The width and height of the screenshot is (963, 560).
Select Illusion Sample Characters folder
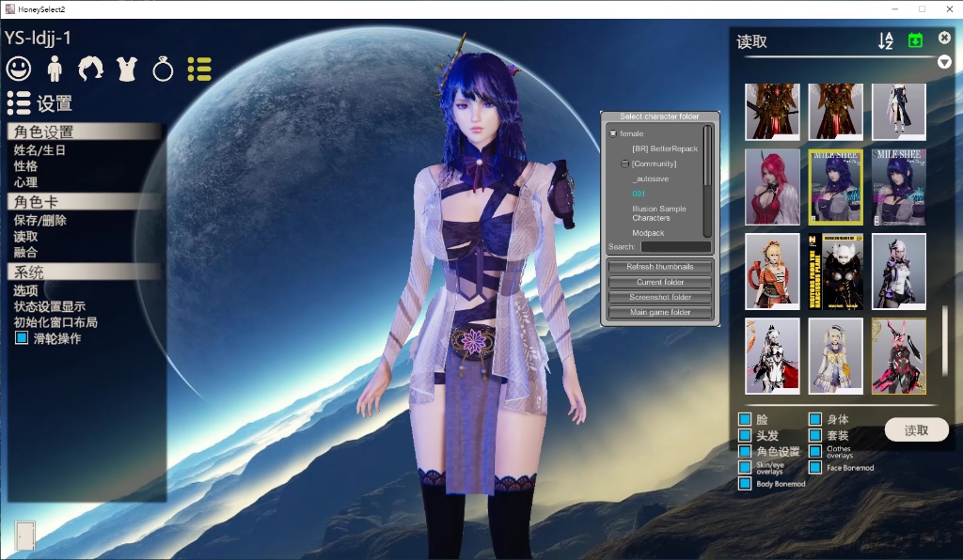pyautogui.click(x=659, y=213)
